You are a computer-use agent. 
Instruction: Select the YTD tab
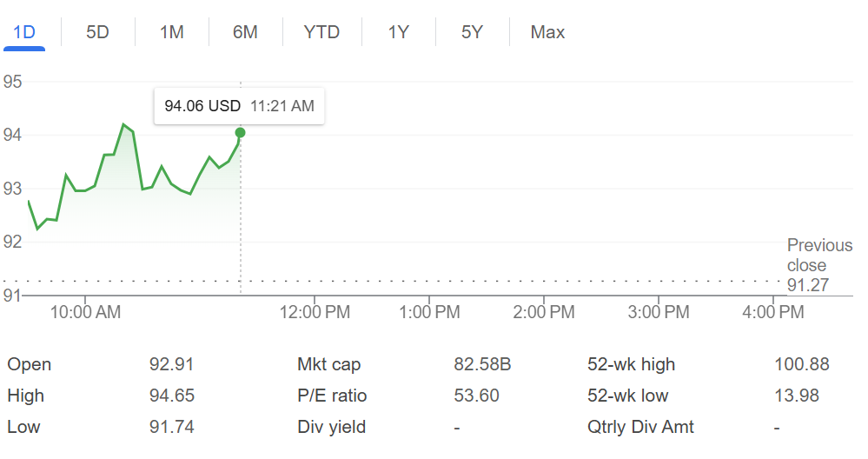(321, 32)
